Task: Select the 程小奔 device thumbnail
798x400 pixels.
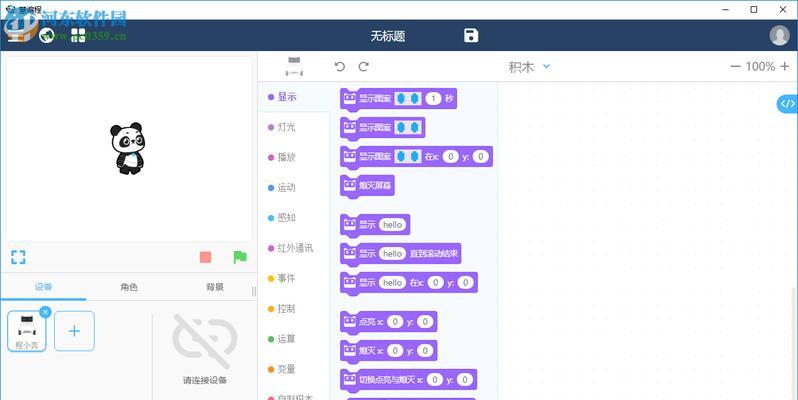Action: click(26, 331)
